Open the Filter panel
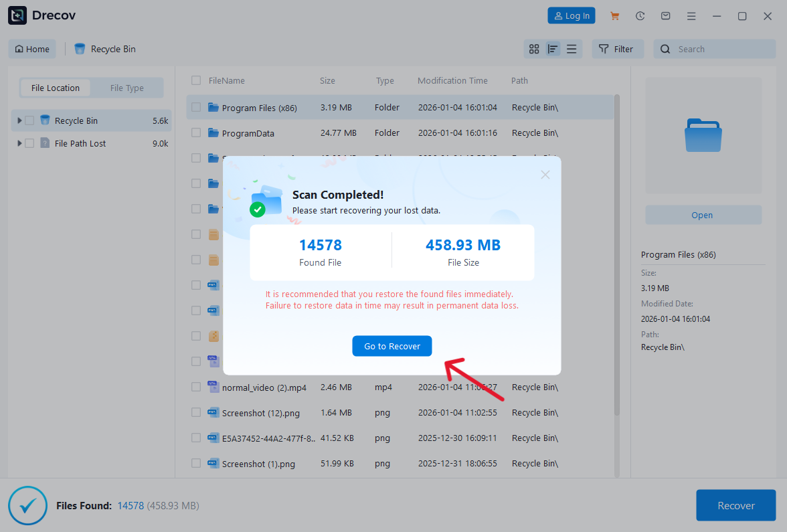The height and width of the screenshot is (532, 787). 617,48
